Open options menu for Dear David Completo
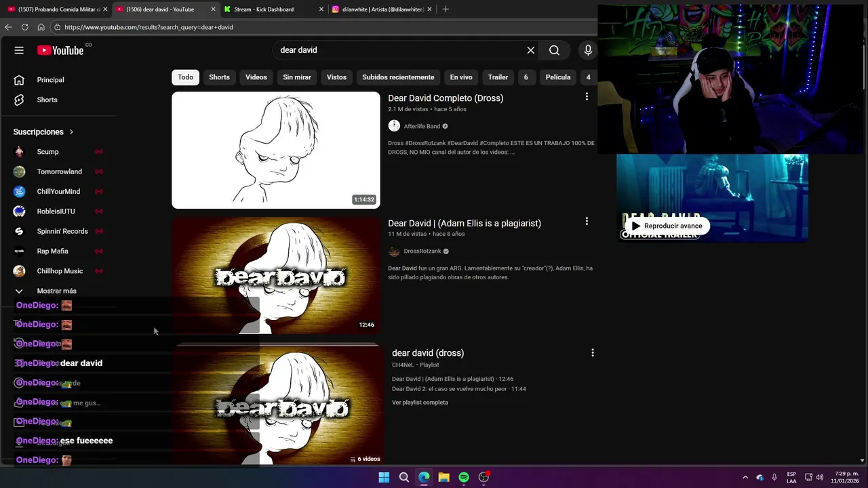Screen dimensions: 868x488 [x=587, y=97]
